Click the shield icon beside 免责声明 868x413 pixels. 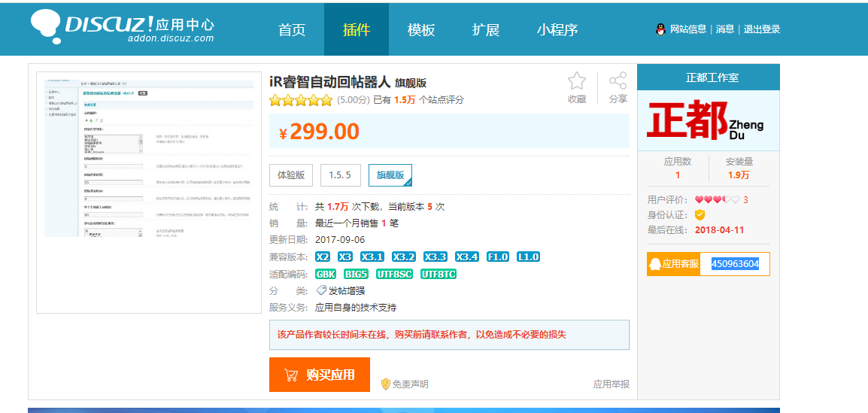click(386, 384)
